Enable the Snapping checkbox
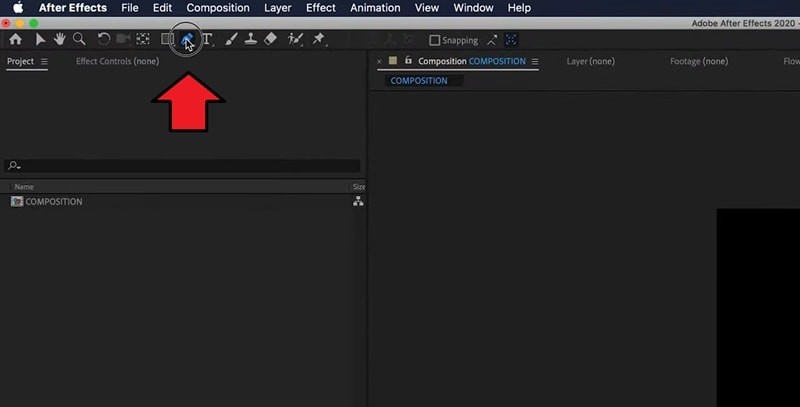The width and height of the screenshot is (800, 407). (x=434, y=40)
